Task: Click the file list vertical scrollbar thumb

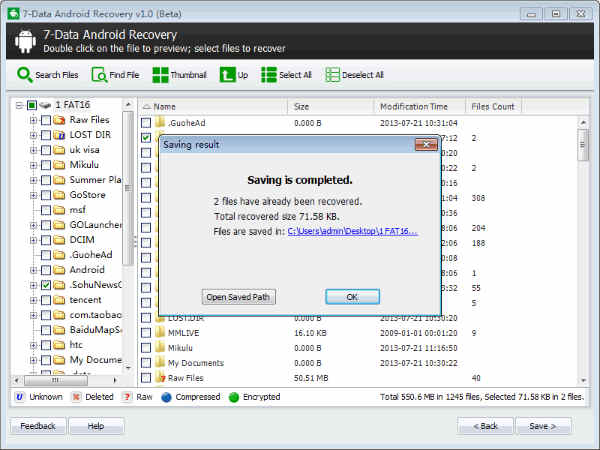Action: click(x=583, y=145)
